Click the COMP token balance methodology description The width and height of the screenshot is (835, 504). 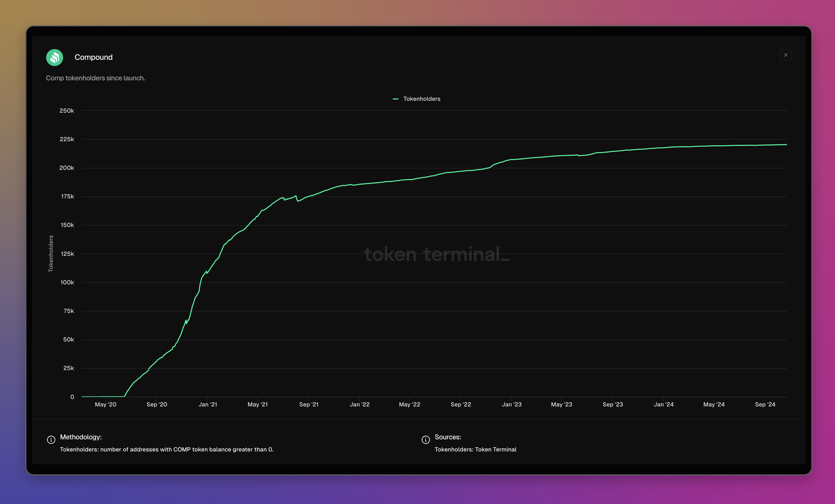pos(167,450)
